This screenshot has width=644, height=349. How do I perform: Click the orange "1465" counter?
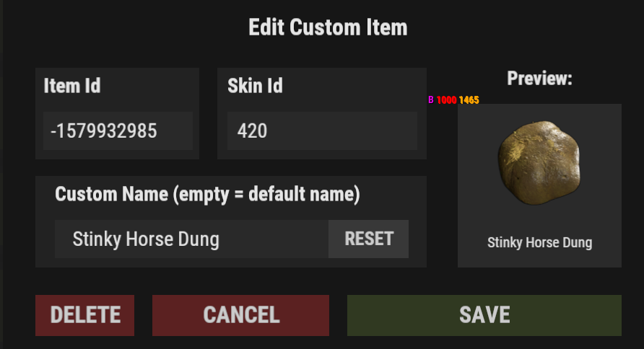click(469, 100)
